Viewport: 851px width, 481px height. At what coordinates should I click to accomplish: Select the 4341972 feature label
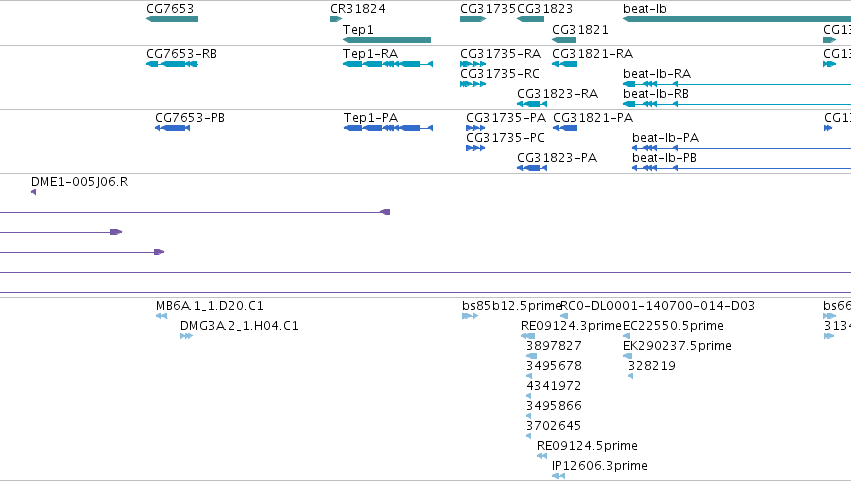[554, 386]
